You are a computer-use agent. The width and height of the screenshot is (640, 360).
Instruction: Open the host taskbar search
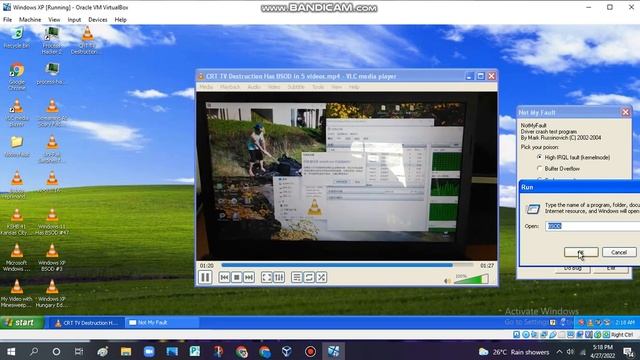pos(34,351)
